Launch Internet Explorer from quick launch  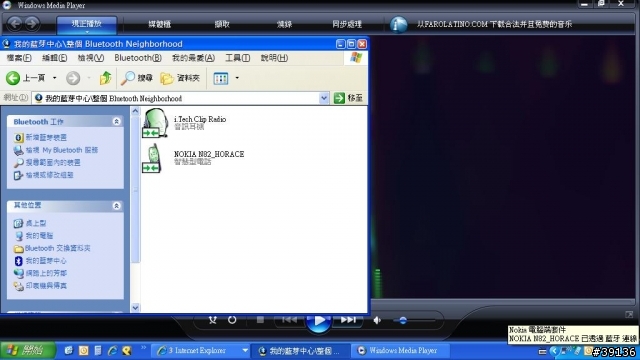click(112, 351)
